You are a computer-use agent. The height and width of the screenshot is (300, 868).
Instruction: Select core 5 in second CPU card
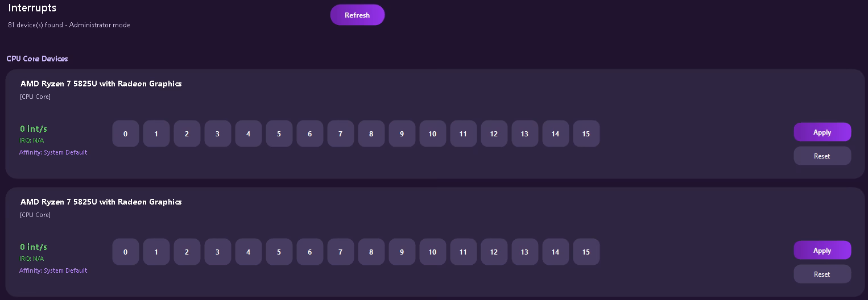tap(279, 252)
